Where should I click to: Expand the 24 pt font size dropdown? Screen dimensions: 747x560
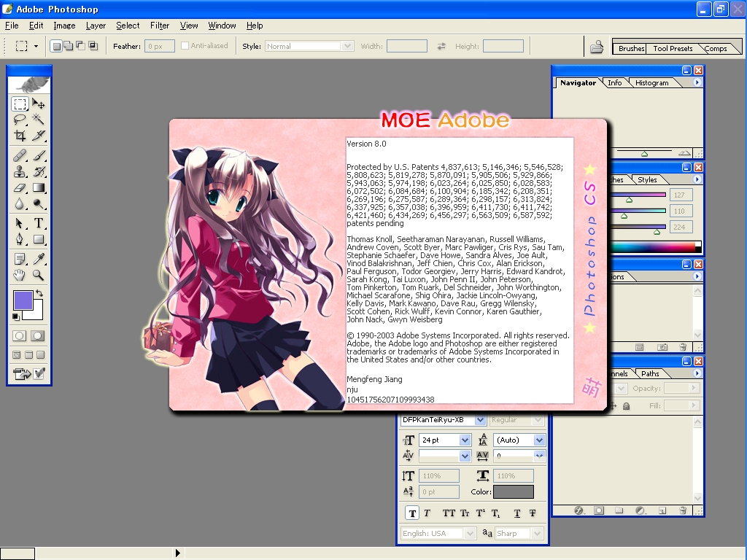click(465, 440)
